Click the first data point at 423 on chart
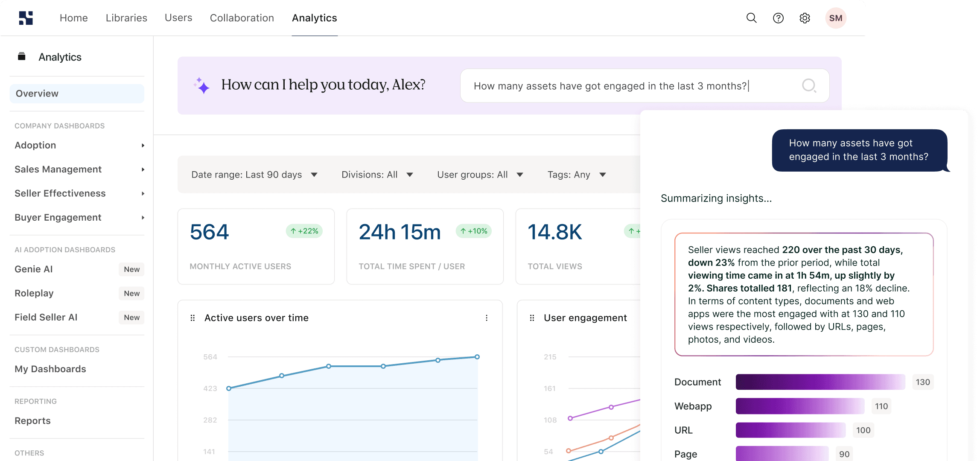The height and width of the screenshot is (461, 980). pos(229,388)
